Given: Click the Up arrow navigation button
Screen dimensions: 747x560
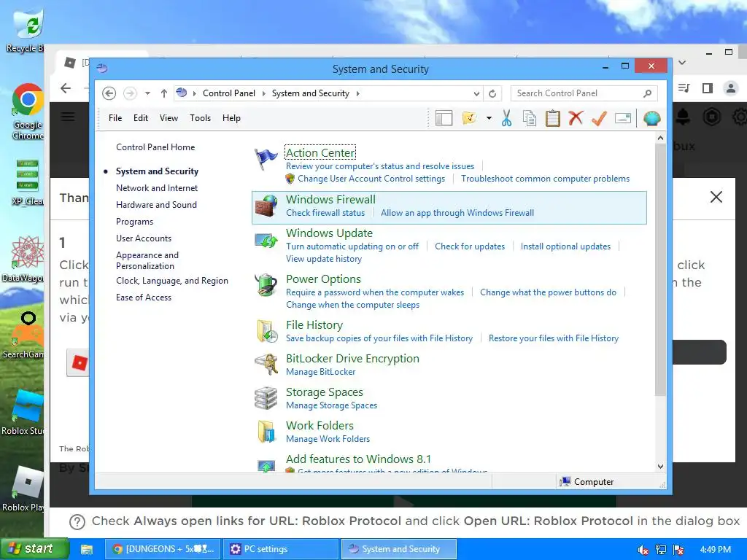Looking at the screenshot, I should click(x=164, y=93).
